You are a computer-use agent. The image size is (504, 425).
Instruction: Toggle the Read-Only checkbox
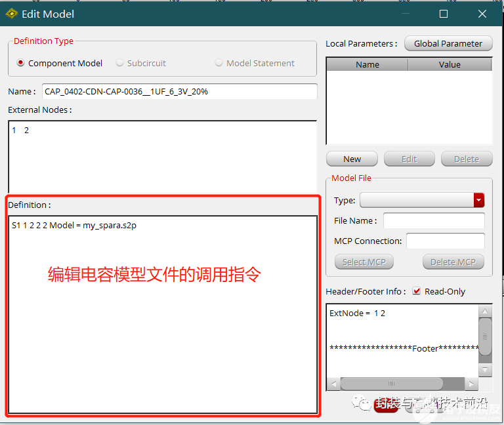pyautogui.click(x=417, y=291)
